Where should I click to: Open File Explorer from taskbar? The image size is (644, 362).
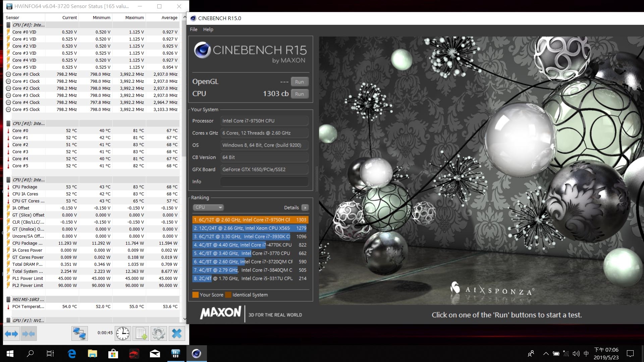tap(92, 354)
